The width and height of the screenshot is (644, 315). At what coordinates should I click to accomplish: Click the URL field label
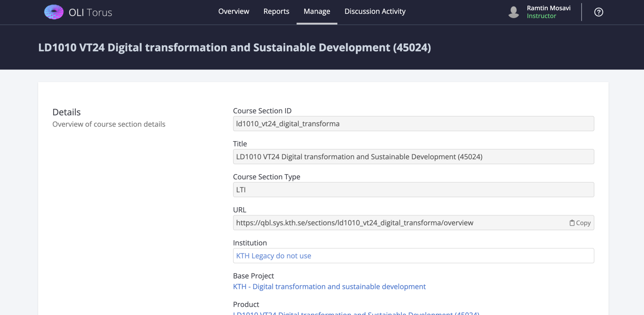[240, 210]
